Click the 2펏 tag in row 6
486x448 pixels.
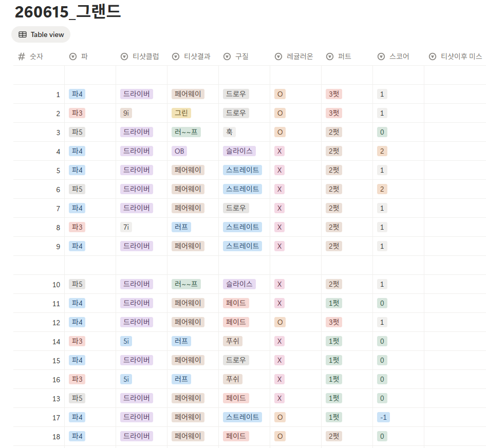334,189
